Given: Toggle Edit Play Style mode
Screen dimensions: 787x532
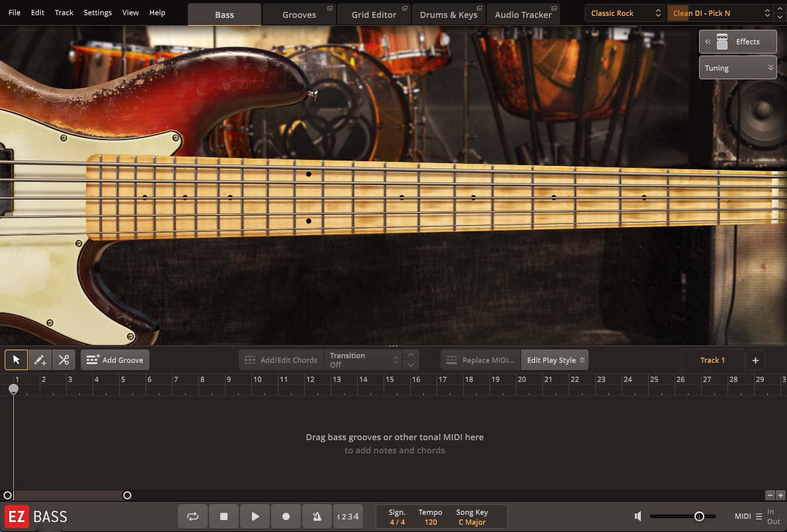Looking at the screenshot, I should click(553, 360).
